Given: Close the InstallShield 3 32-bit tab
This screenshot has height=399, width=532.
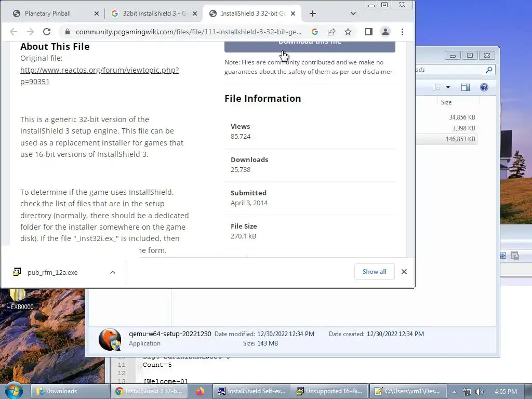Looking at the screenshot, I should (293, 14).
